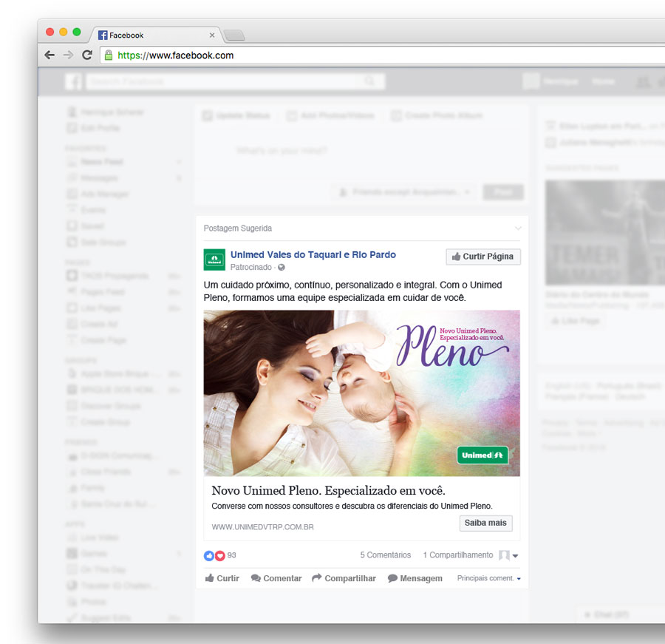Screen dimensions: 665x644
Task: Click the address bar showing www.facebook.com
Action: [382, 55]
